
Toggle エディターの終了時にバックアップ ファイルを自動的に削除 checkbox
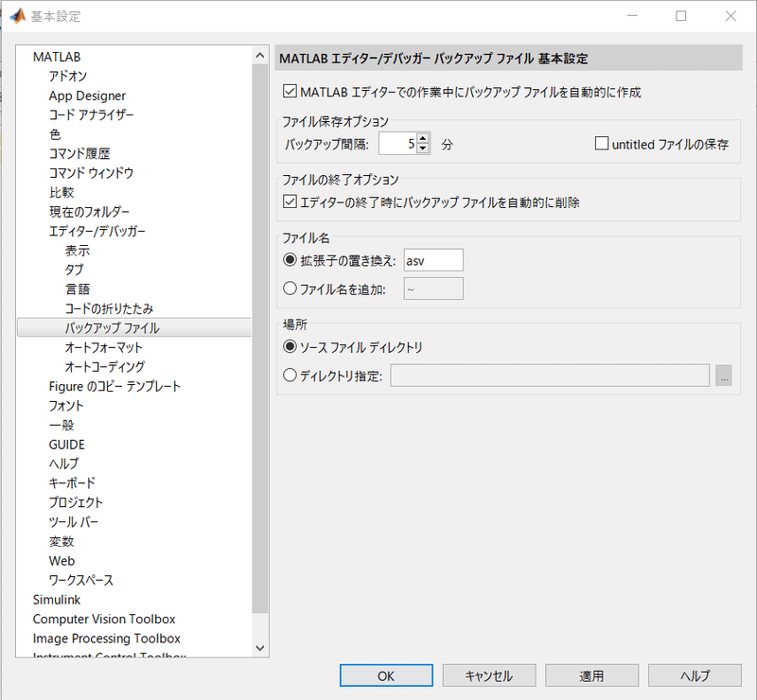[290, 201]
